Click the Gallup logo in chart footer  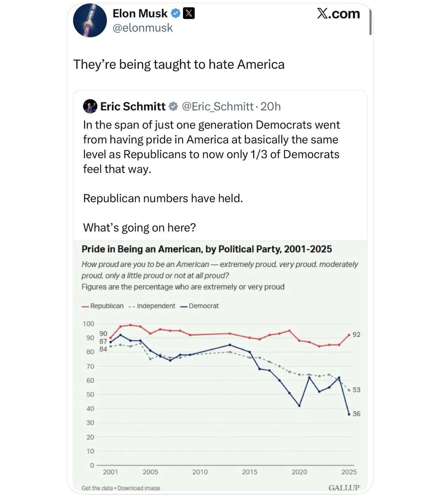[x=344, y=487]
